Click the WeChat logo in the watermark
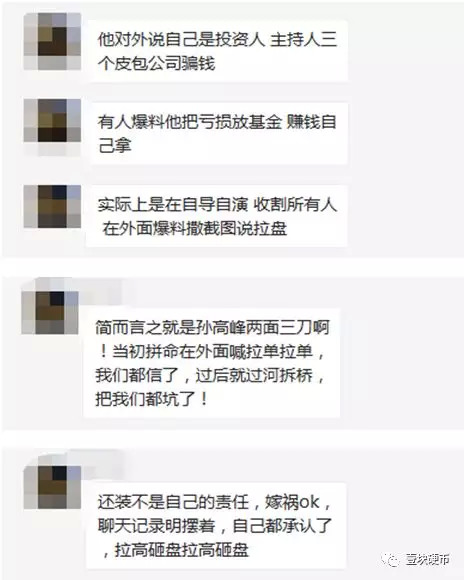The height and width of the screenshot is (580, 464). (391, 559)
